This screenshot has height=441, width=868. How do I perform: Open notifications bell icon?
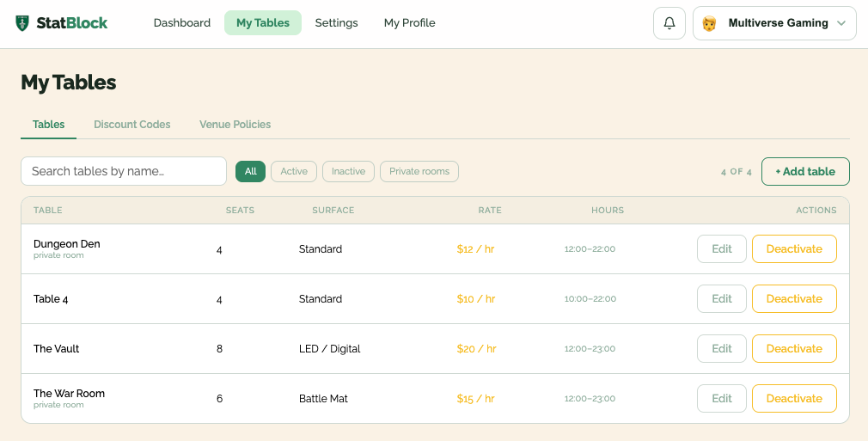pos(669,23)
